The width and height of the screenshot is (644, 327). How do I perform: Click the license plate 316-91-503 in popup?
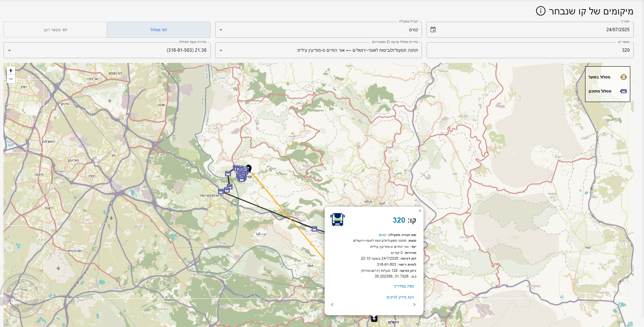click(387, 265)
